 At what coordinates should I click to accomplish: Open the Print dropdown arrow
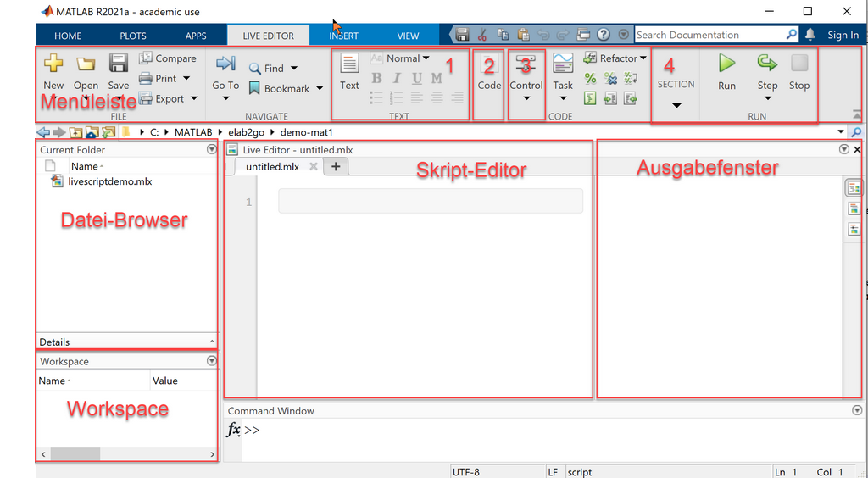tap(186, 79)
